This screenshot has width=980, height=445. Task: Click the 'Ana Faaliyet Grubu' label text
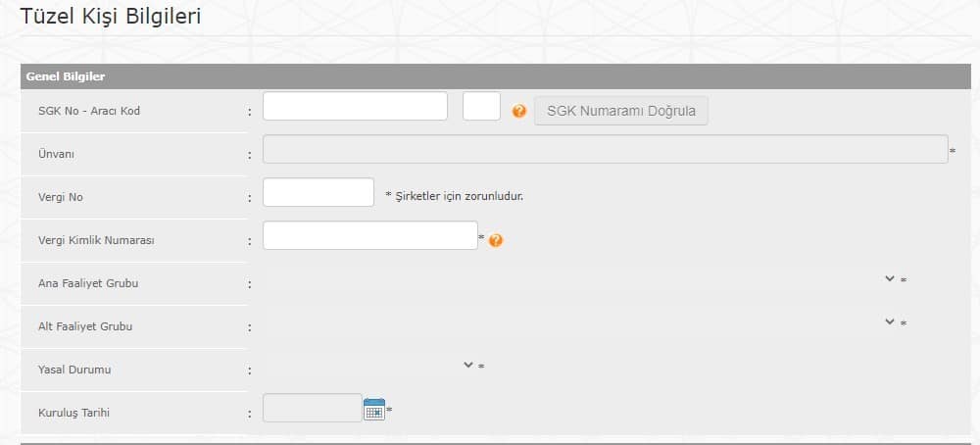pyautogui.click(x=88, y=283)
